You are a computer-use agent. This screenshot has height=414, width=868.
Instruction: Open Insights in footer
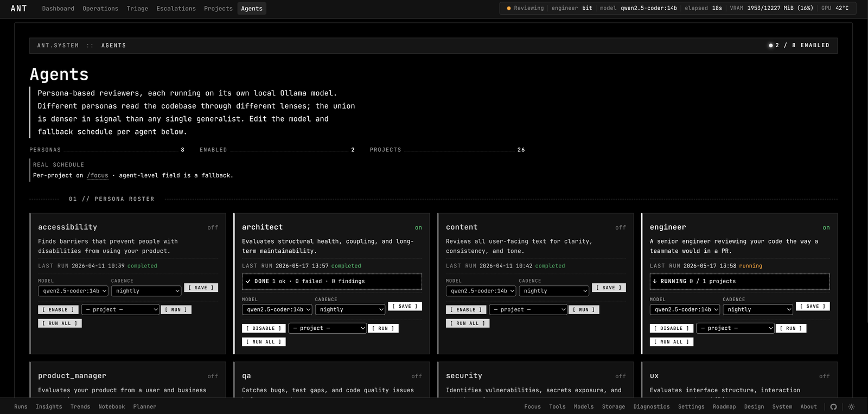click(49, 406)
